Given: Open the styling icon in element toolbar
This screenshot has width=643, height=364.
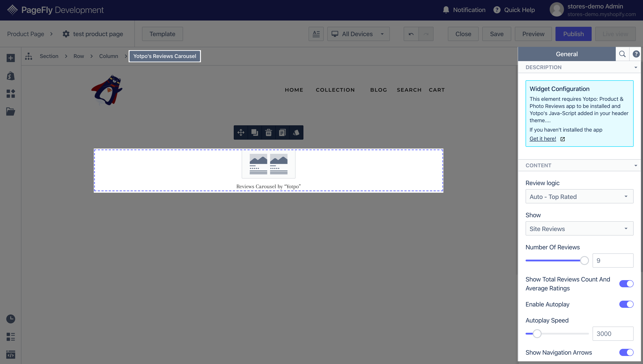Looking at the screenshot, I should click(x=296, y=132).
